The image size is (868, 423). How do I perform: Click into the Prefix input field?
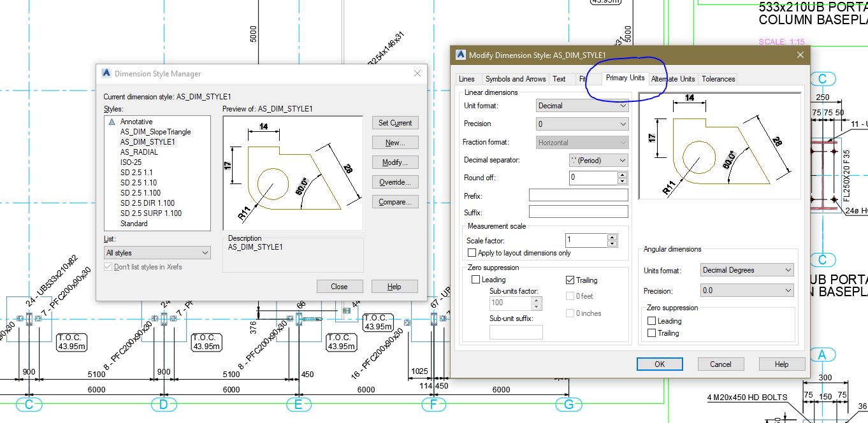coord(579,195)
